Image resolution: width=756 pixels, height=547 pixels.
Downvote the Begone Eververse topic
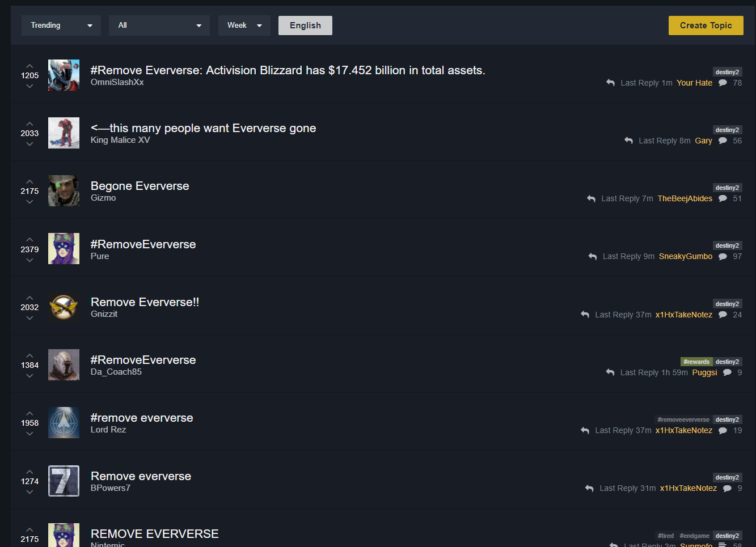click(x=29, y=202)
